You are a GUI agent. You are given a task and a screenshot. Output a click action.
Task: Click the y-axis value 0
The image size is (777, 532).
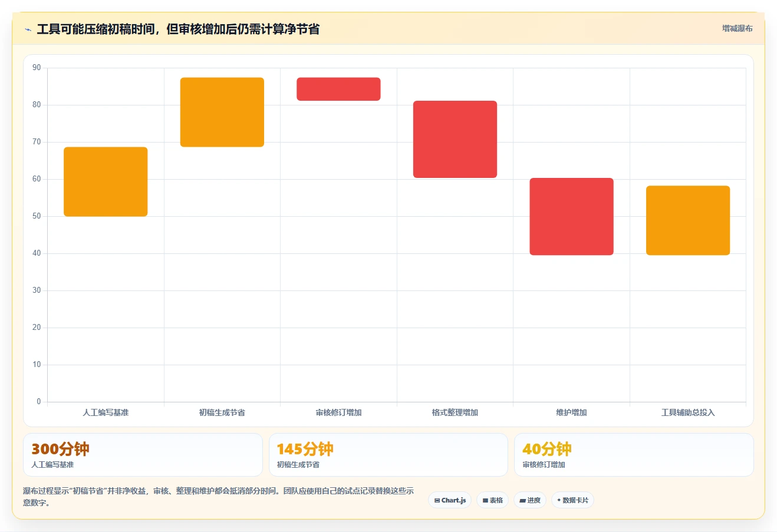pos(39,402)
